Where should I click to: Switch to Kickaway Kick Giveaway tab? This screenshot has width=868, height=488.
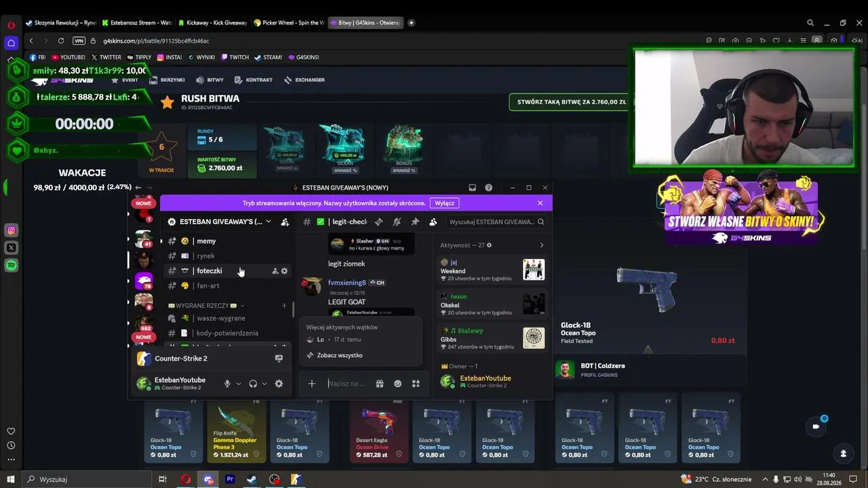213,23
